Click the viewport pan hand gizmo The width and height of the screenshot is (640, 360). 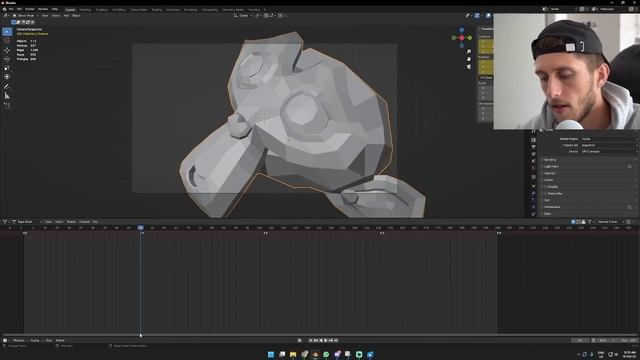[469, 59]
